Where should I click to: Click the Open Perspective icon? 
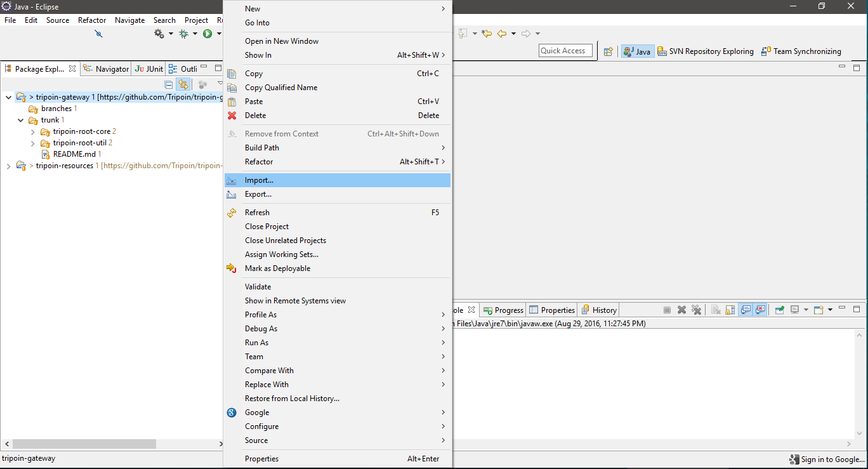pyautogui.click(x=608, y=51)
